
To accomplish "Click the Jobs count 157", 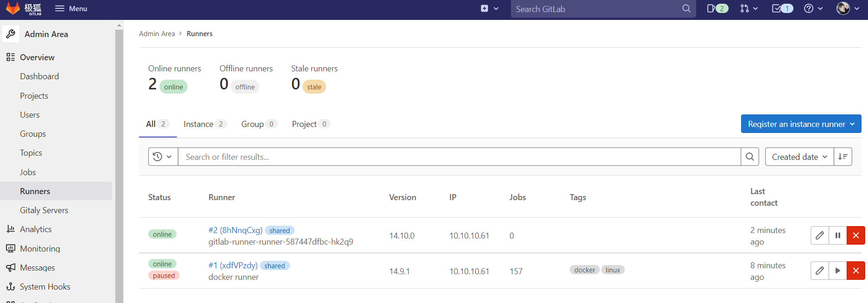I will [516, 271].
